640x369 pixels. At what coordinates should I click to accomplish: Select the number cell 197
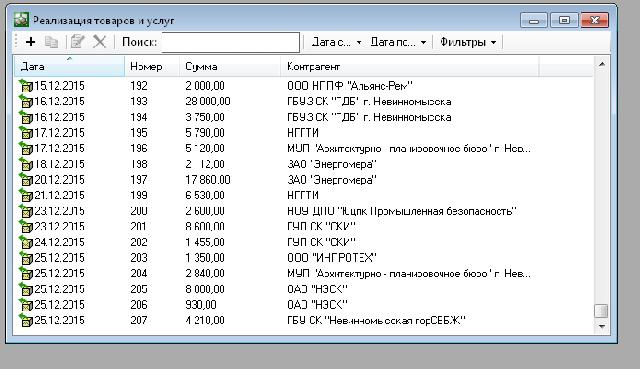(x=139, y=180)
